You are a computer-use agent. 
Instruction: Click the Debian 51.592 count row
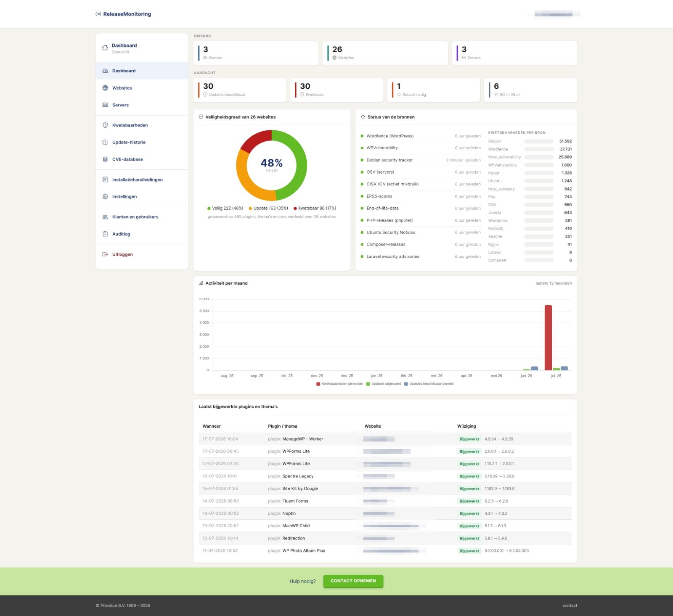point(530,141)
